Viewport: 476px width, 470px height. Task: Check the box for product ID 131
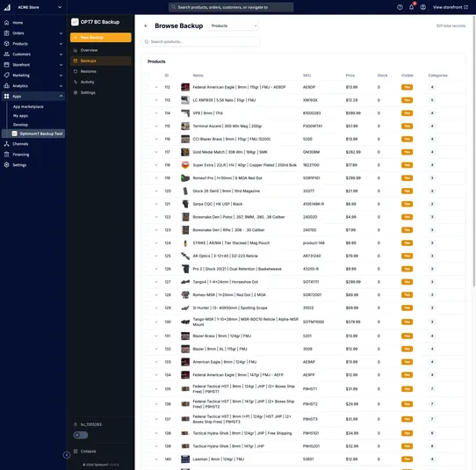147,336
